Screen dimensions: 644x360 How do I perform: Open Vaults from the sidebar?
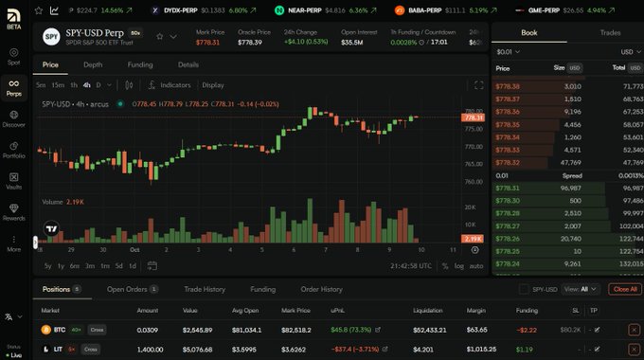click(13, 181)
